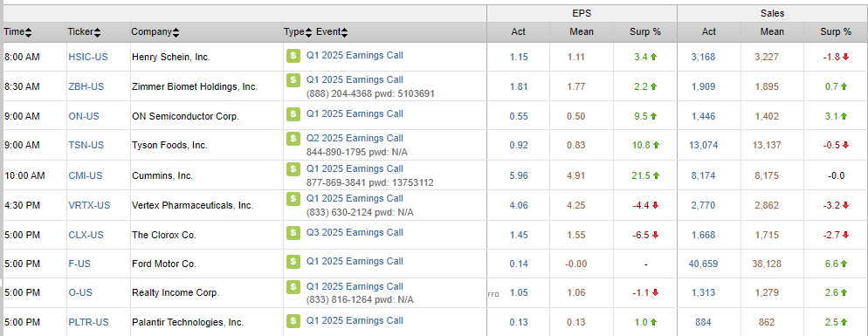Sort by Company column sort arrows

(x=176, y=32)
